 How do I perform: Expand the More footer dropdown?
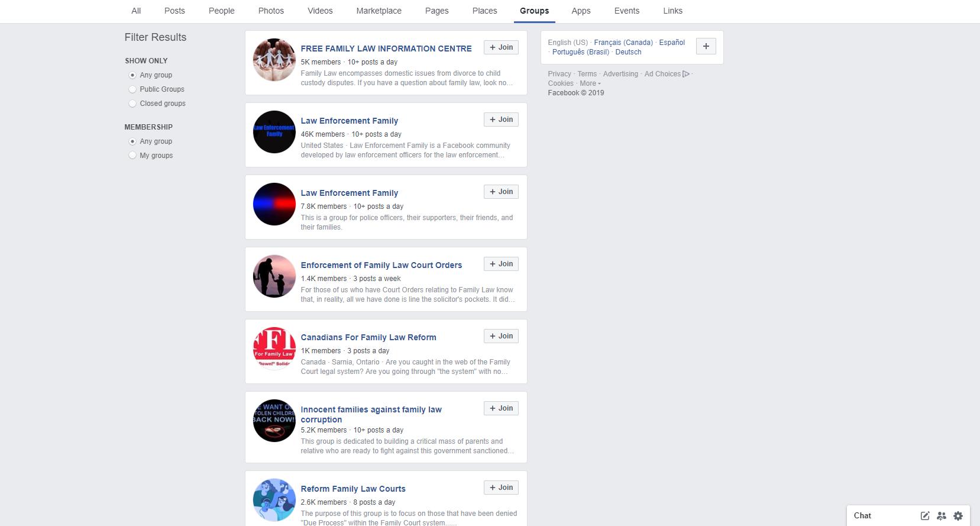(590, 83)
